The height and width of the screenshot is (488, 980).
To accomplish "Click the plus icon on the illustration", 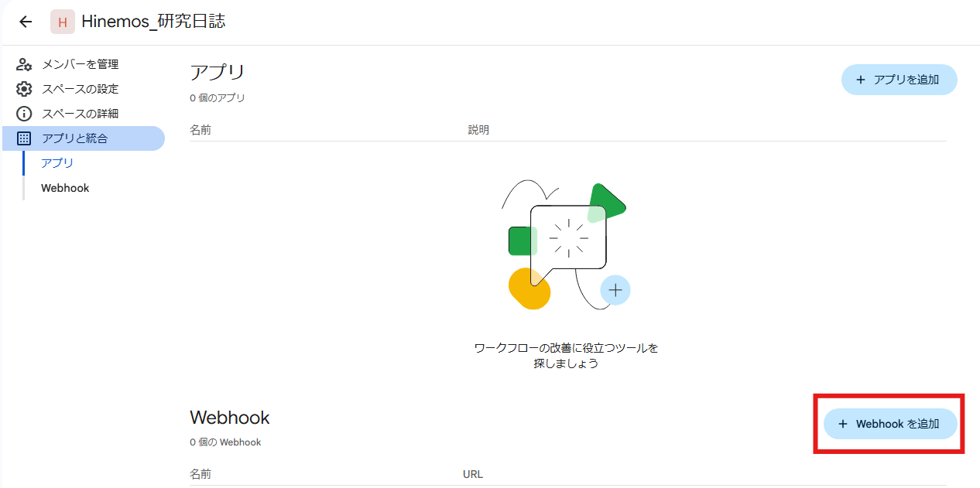I will point(615,290).
